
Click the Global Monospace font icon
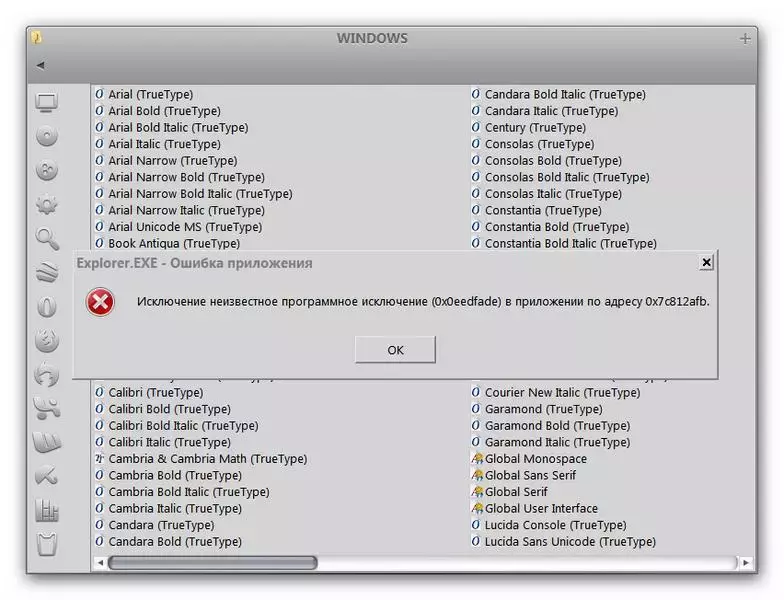tap(478, 458)
